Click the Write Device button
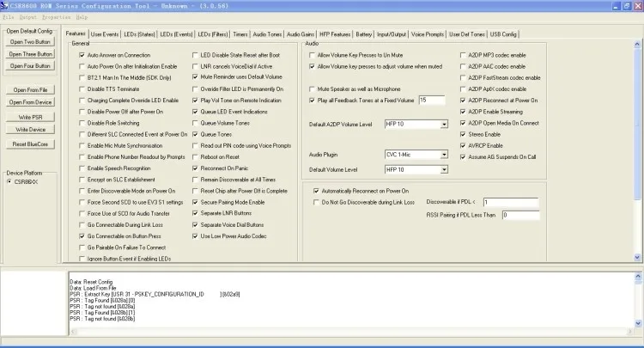 (30, 130)
